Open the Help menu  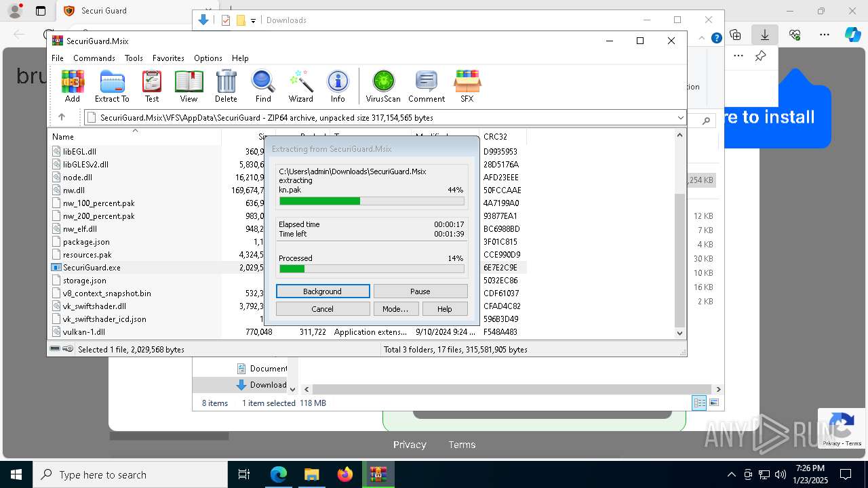240,58
